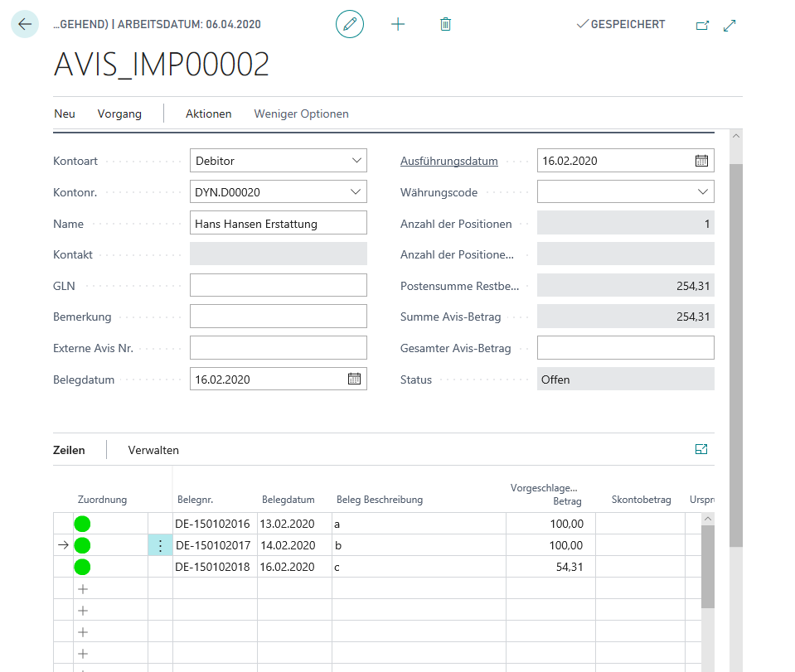Open the Kontonr. dropdown
This screenshot has width=795, height=672.
tap(357, 191)
